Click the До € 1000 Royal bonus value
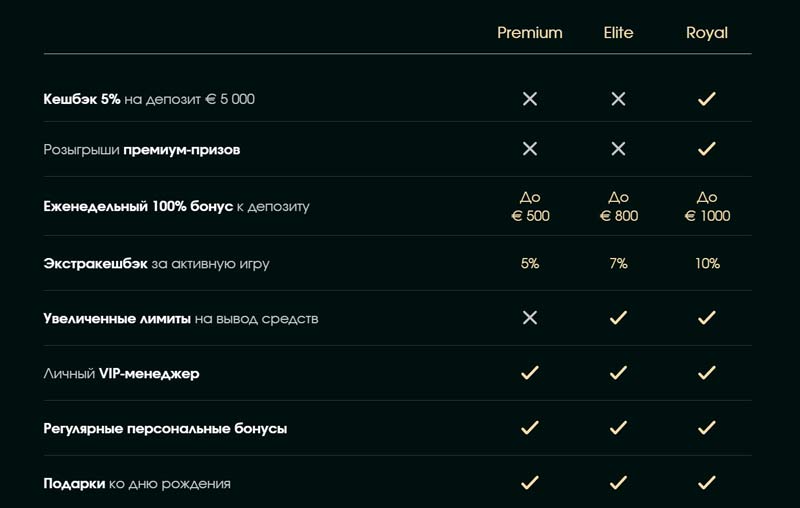 (706, 207)
